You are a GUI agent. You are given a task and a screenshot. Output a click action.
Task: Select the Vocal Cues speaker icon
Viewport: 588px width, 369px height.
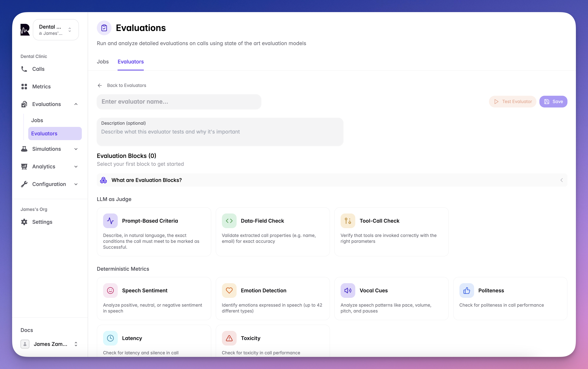[348, 291]
